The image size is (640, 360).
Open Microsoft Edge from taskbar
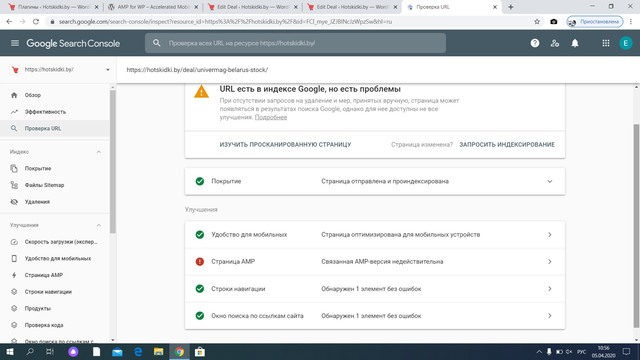pyautogui.click(x=138, y=351)
